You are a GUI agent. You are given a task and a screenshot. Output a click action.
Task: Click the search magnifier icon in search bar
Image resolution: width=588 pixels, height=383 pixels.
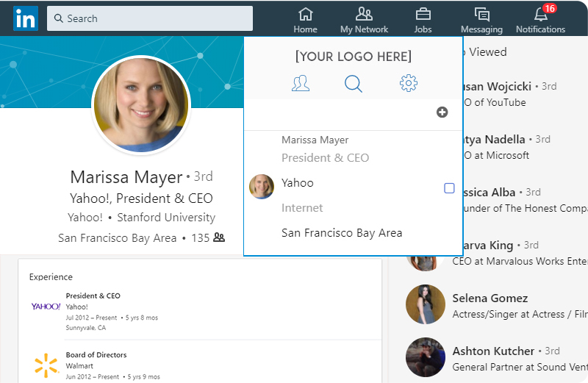[x=59, y=18]
